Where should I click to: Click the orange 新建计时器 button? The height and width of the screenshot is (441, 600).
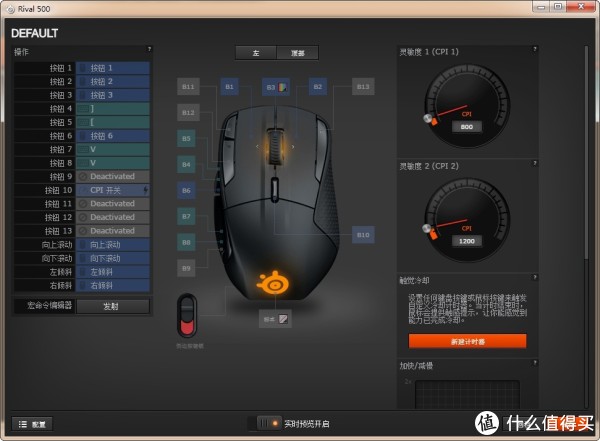[467, 341]
